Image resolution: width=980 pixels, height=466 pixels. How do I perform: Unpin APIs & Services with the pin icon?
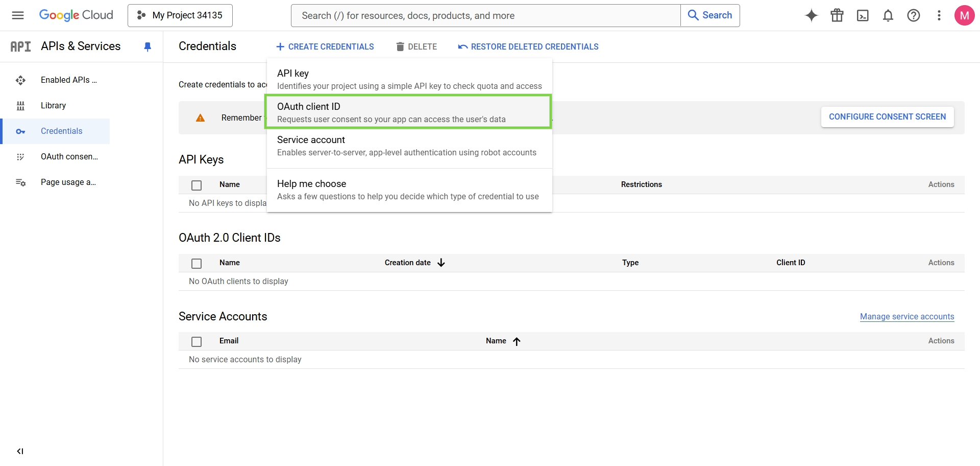pos(148,47)
